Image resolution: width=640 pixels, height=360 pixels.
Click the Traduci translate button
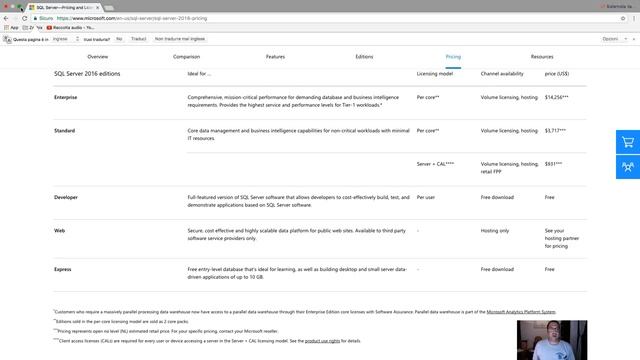[x=138, y=39]
